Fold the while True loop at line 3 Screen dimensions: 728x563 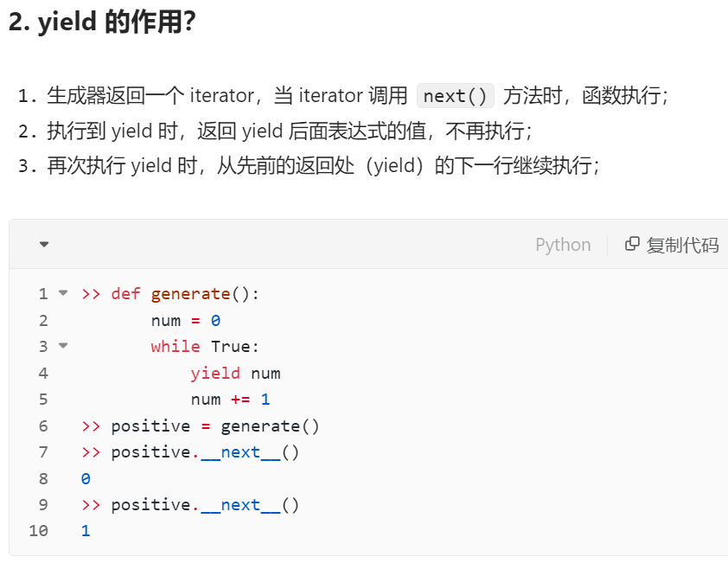coord(62,346)
